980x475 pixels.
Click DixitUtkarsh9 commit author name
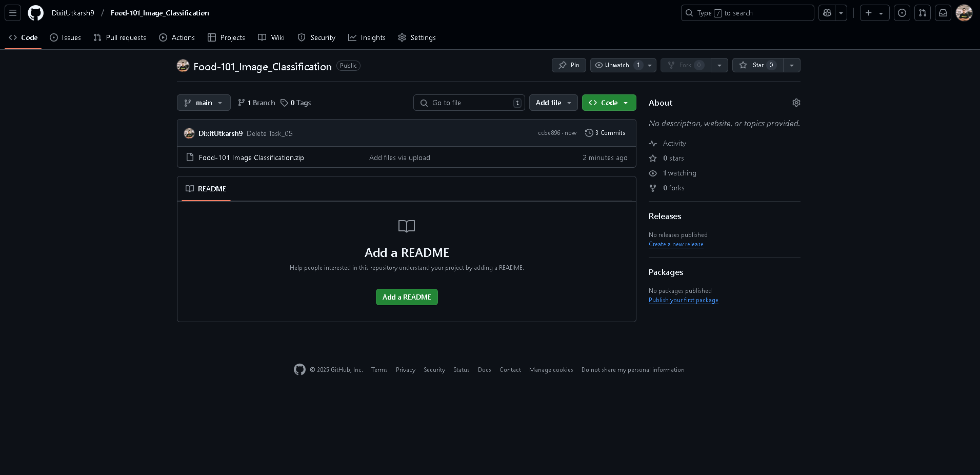coord(221,133)
